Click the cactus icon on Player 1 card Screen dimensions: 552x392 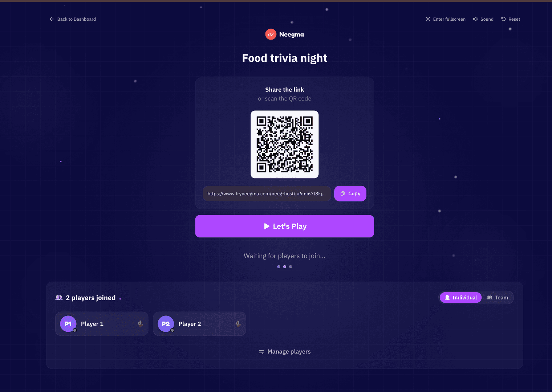[140, 324]
